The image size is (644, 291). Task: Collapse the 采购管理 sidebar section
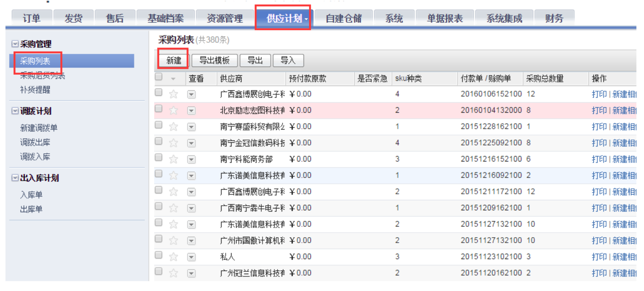(15, 44)
